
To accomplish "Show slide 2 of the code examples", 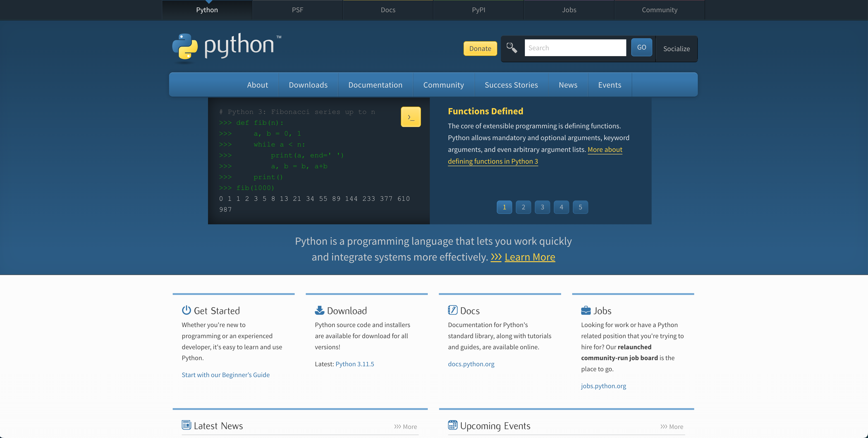I will 523,207.
